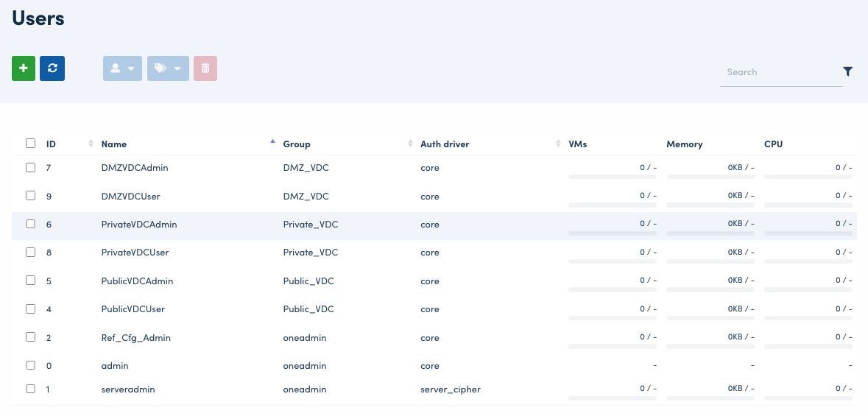Tick the checkbox for PublicVDCUser
Image resolution: width=868 pixels, height=416 pixels.
31,309
